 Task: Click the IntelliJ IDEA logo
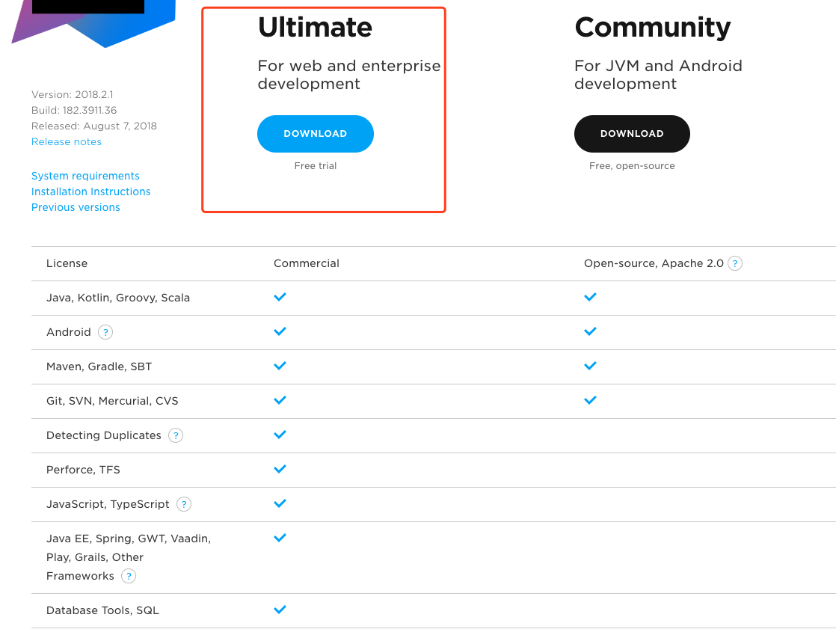coord(93,22)
